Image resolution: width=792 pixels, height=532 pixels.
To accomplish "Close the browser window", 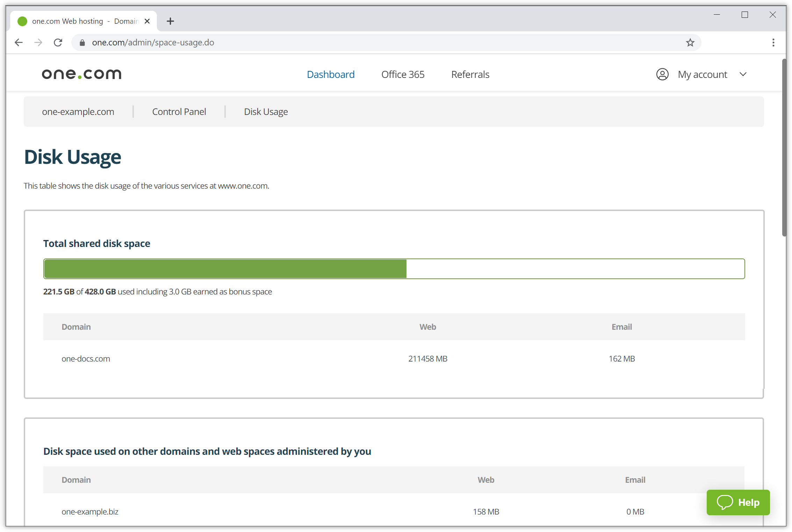I will (x=773, y=15).
